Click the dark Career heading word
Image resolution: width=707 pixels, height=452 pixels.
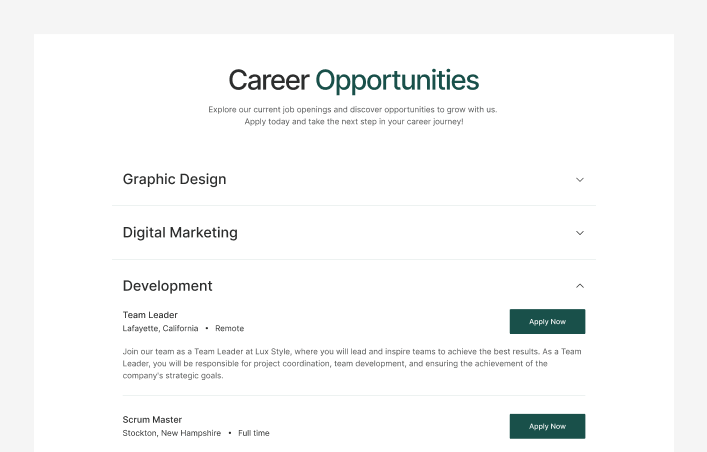[x=268, y=81]
